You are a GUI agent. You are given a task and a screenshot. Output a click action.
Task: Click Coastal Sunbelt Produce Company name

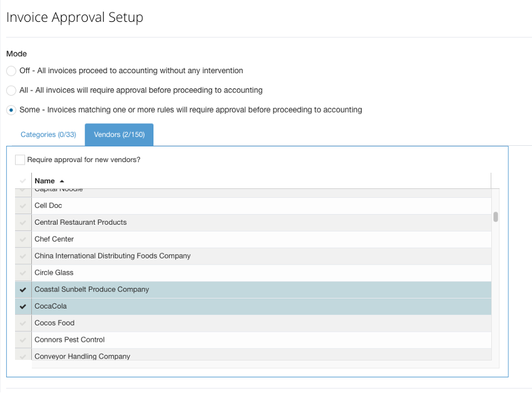point(91,290)
